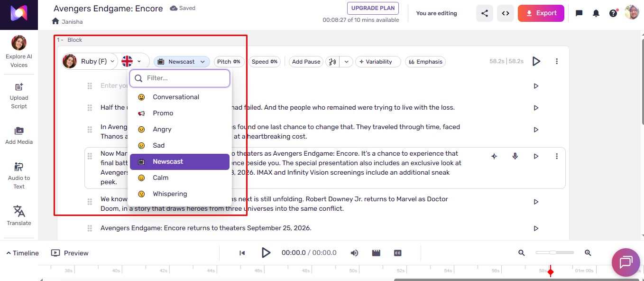Open Upload Script tool
Viewport: 644px width, 281px height.
click(19, 96)
